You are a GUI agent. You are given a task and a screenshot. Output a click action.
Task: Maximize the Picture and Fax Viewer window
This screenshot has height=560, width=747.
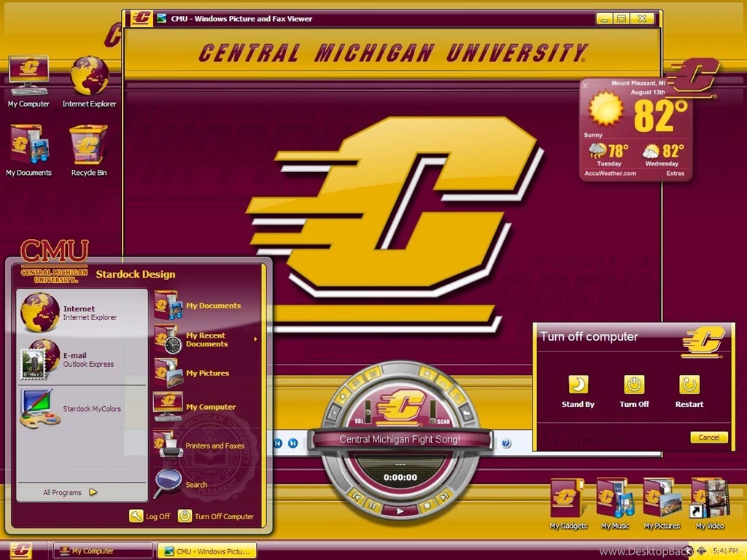coord(622,18)
